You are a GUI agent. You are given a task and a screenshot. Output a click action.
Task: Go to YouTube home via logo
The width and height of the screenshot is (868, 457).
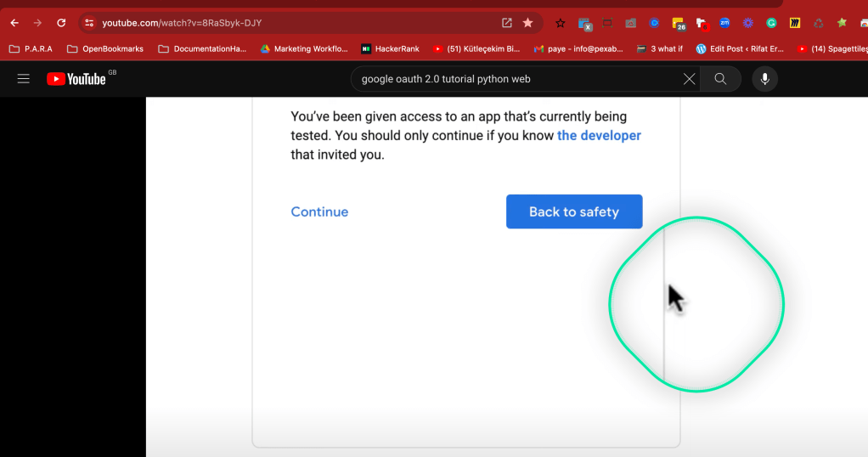coord(76,79)
